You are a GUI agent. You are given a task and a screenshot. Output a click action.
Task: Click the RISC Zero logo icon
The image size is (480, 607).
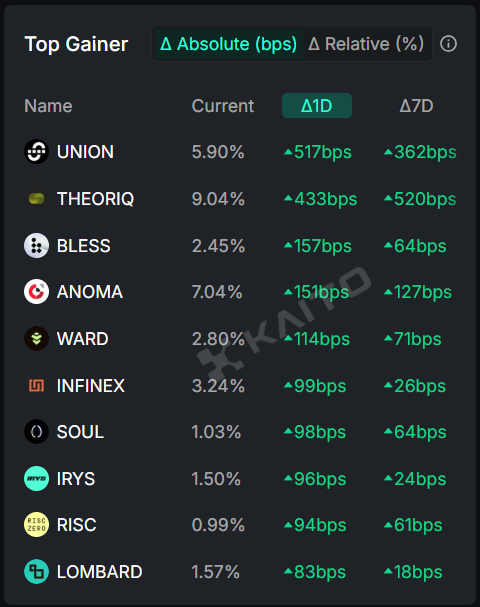[36, 525]
